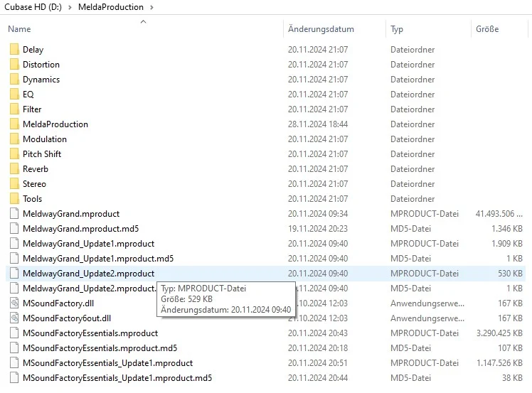Select the Dynamics folder icon
Image resolution: width=532 pixels, height=393 pixels.
tap(14, 80)
